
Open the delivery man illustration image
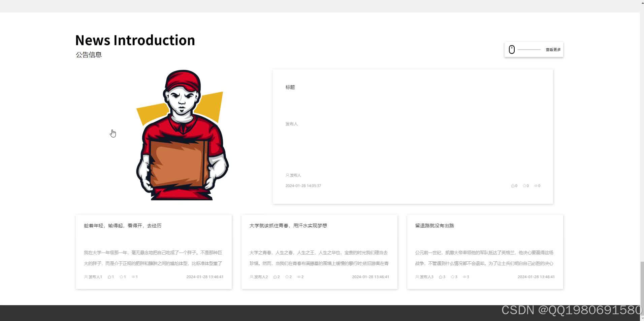pos(182,135)
